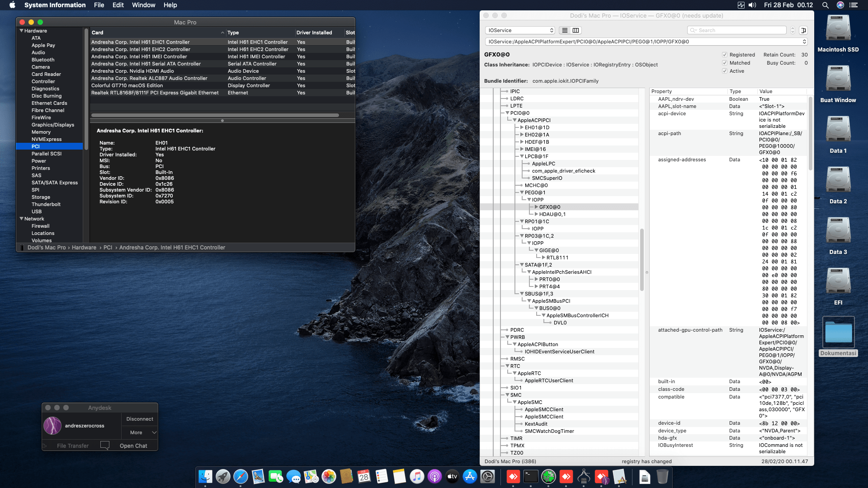Open System Preferences from the Dock
868x488 pixels.
(487, 476)
